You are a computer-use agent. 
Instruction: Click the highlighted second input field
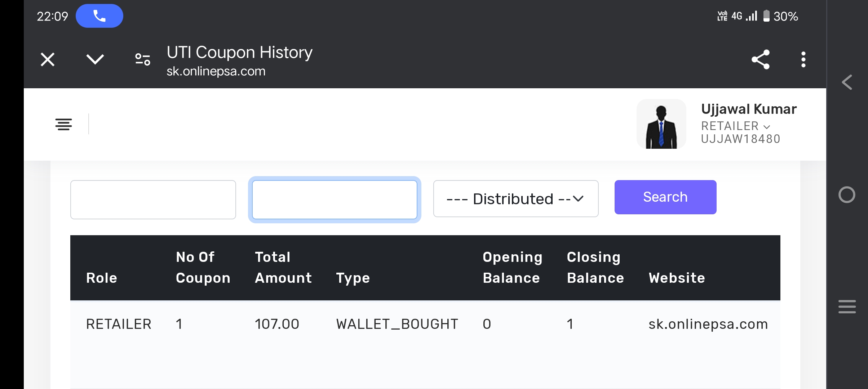(x=335, y=200)
